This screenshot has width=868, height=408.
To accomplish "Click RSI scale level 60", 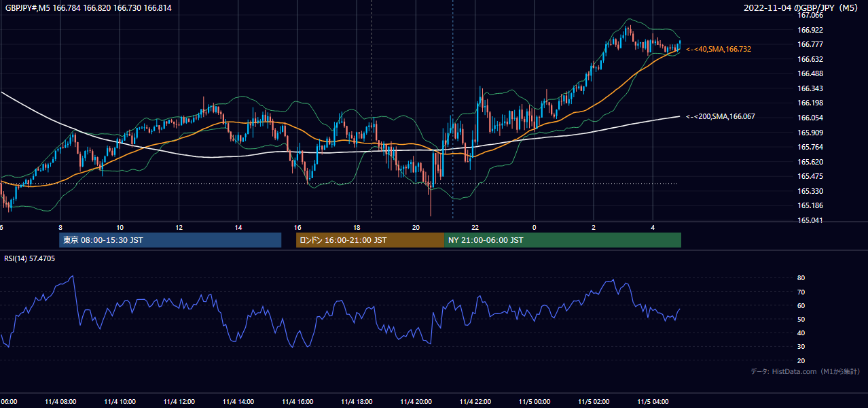I will [x=801, y=305].
